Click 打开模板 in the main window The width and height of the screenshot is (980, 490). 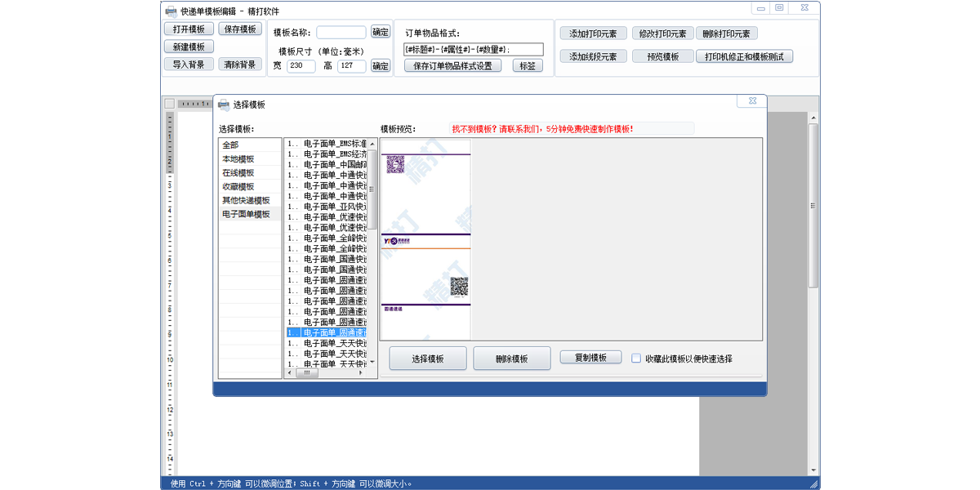point(189,29)
